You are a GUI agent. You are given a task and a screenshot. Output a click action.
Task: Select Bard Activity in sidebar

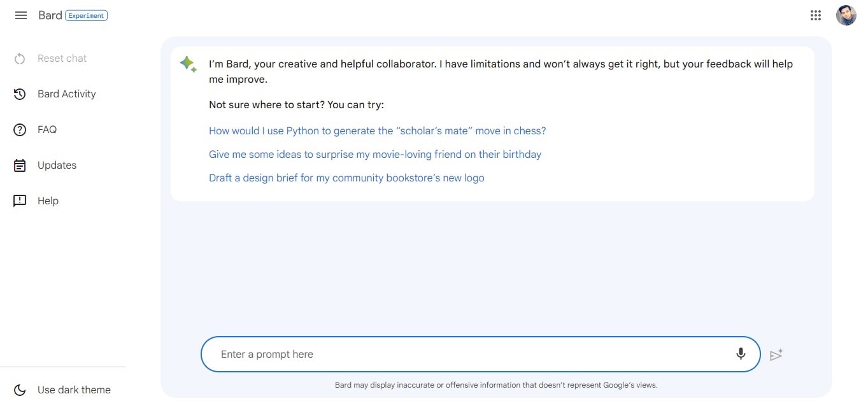pyautogui.click(x=66, y=94)
